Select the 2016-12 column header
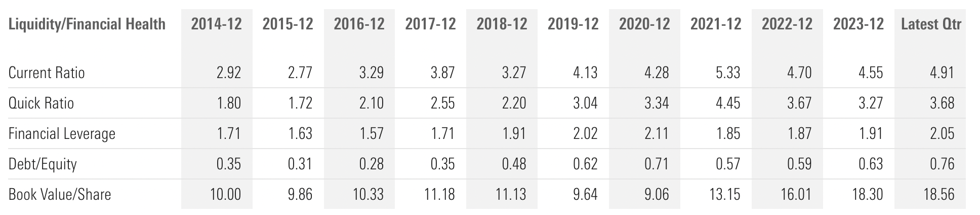 click(359, 24)
